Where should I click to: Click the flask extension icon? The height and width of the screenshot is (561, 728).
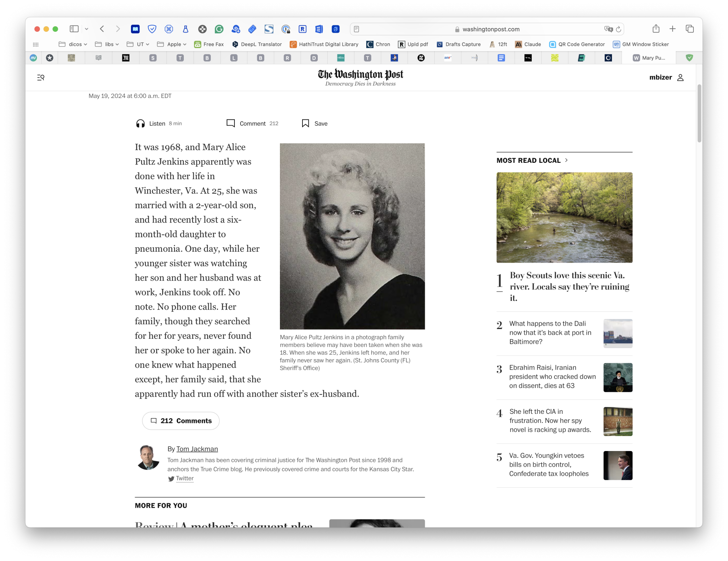(186, 29)
